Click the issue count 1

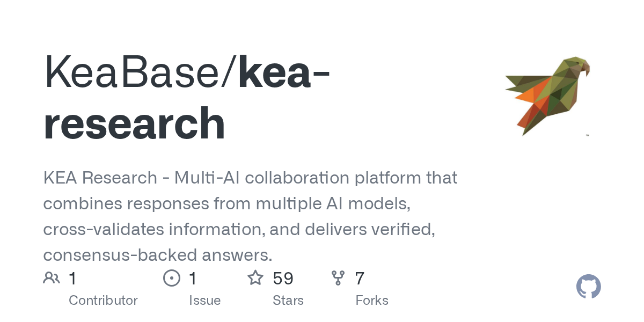[193, 278]
